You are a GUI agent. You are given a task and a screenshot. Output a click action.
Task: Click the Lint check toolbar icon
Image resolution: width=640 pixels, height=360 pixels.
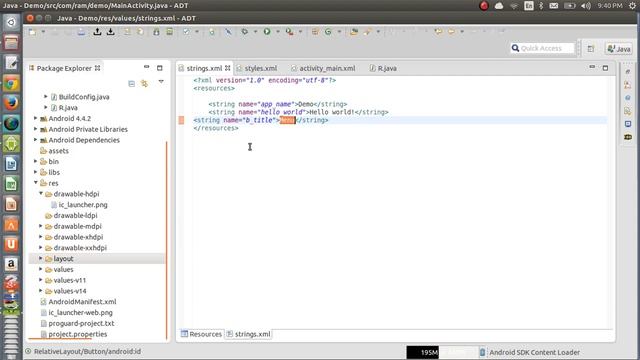pyautogui.click(x=186, y=32)
